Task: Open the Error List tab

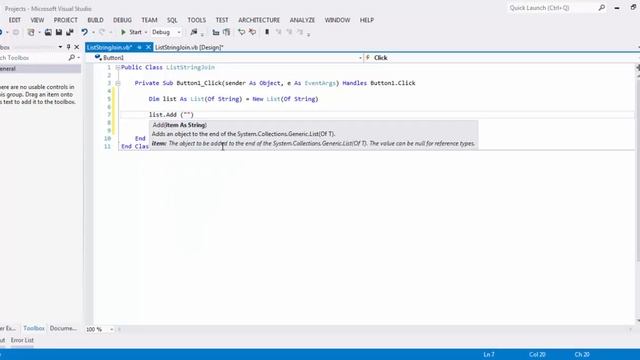Action: pos(22,340)
